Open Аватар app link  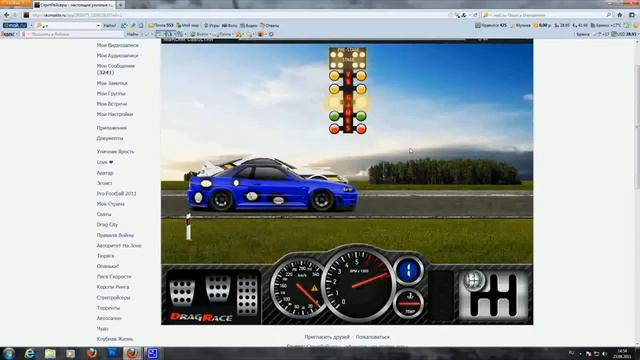coord(105,173)
